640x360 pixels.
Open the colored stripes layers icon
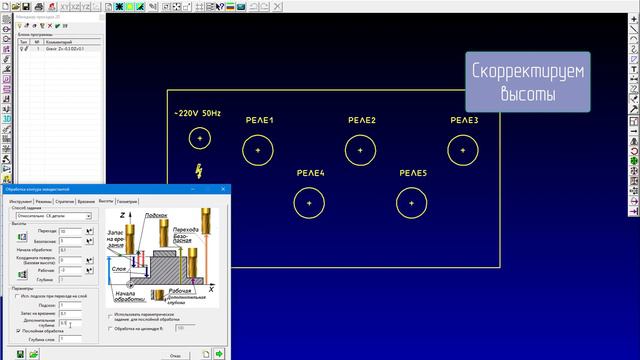click(x=230, y=7)
